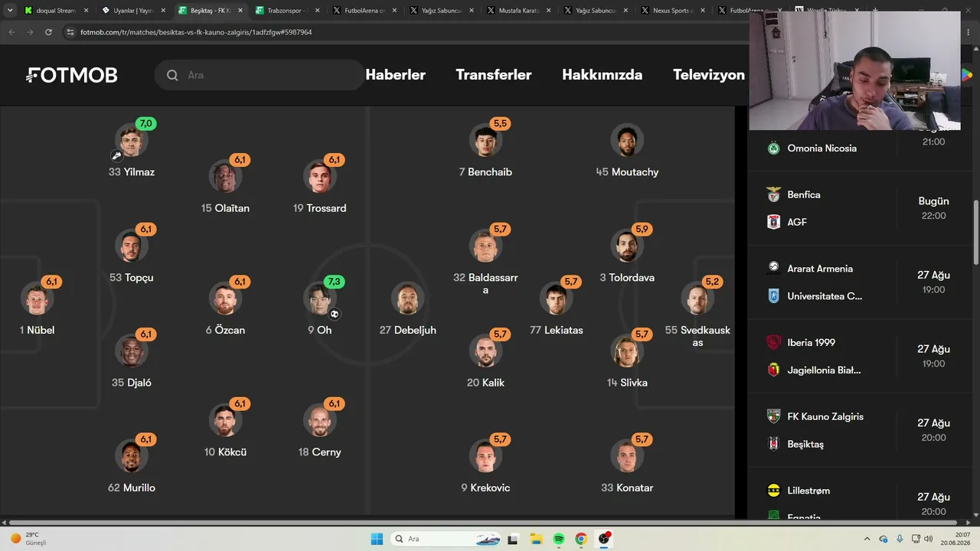
Task: Open the 29°C Güneşli weather widget
Action: click(28, 539)
